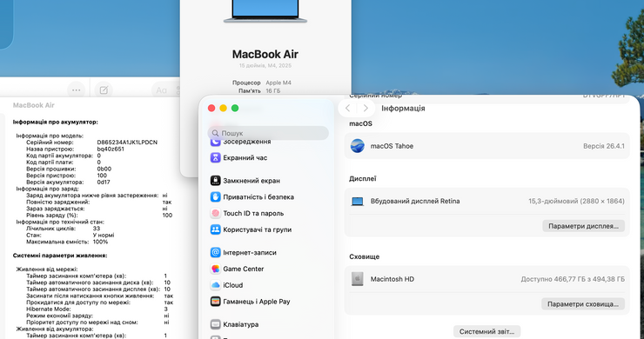Screen dimensions: 644x339
Task: Go forward with the right chevron
Action: click(366, 109)
